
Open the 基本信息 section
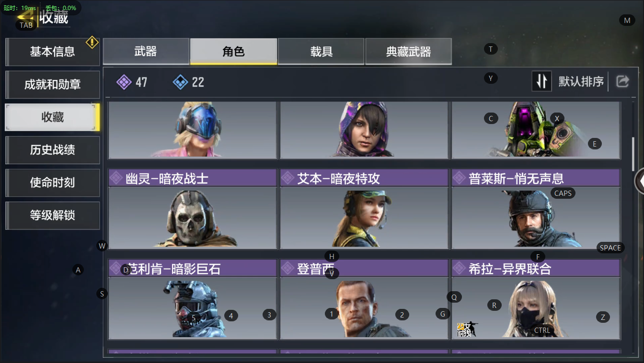52,52
